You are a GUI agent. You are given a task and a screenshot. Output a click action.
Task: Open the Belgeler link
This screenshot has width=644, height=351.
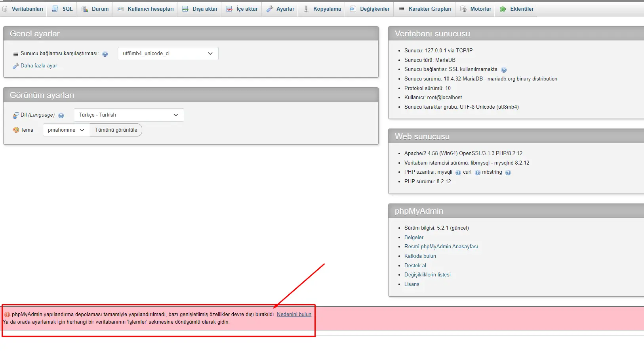(414, 237)
